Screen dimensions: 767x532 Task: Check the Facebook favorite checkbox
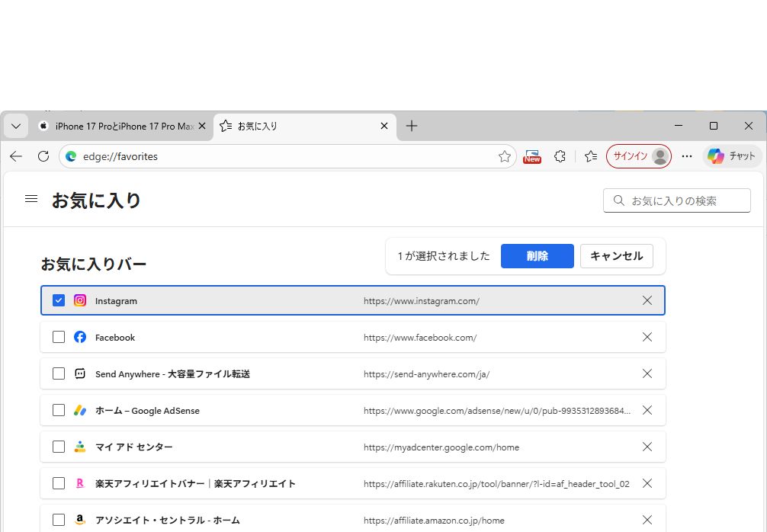[59, 337]
